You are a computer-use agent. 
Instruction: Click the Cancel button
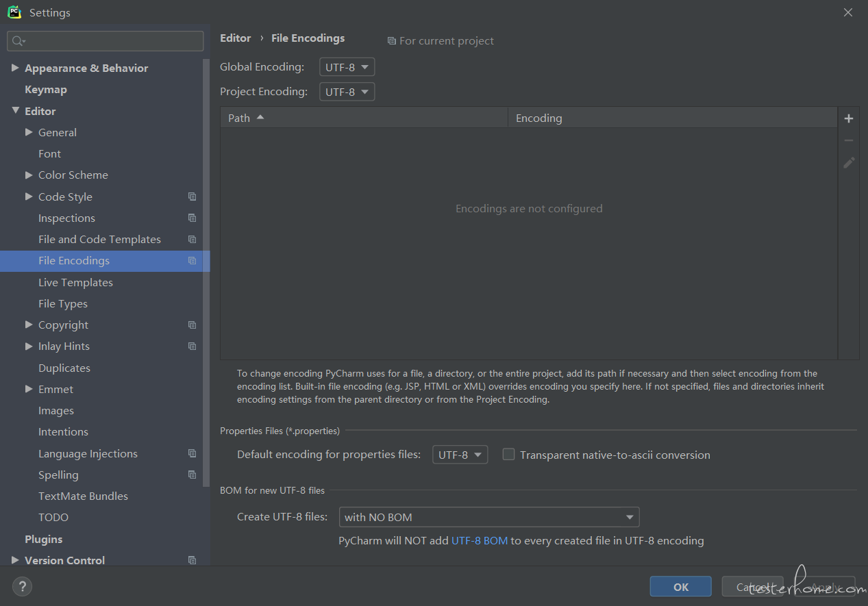753,587
